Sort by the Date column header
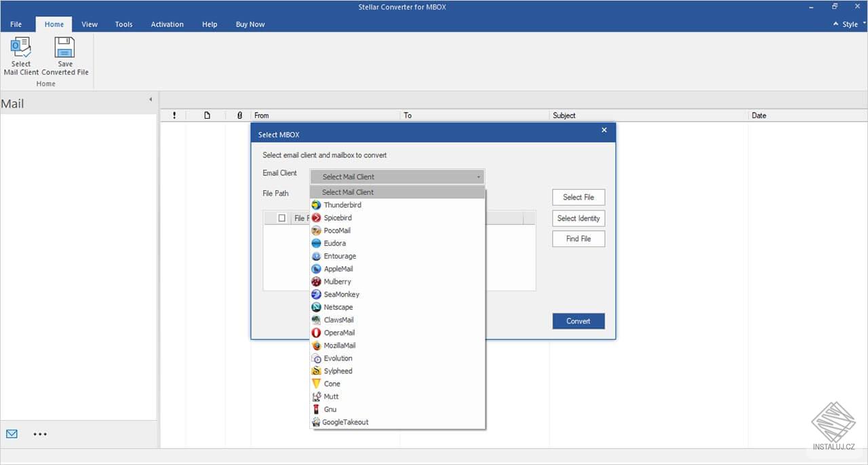 pos(808,115)
